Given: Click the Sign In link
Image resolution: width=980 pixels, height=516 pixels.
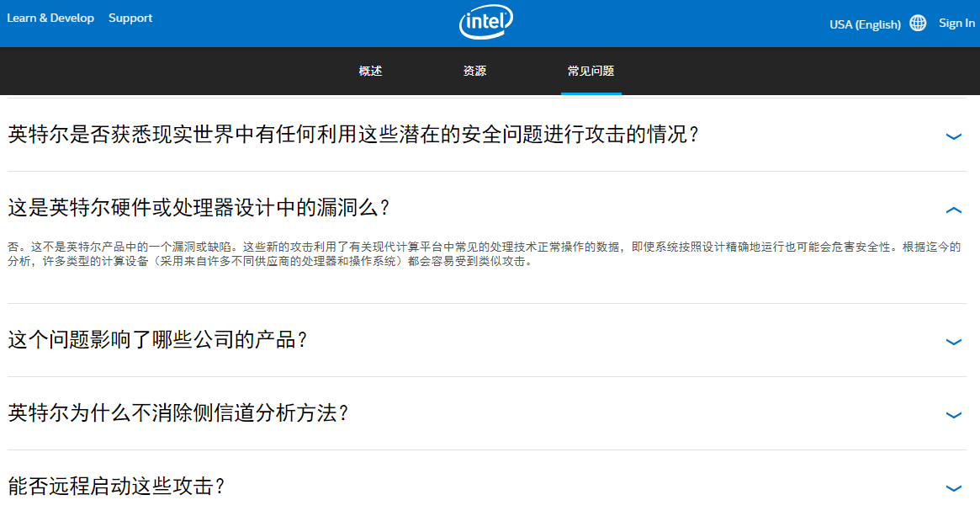Looking at the screenshot, I should [956, 22].
